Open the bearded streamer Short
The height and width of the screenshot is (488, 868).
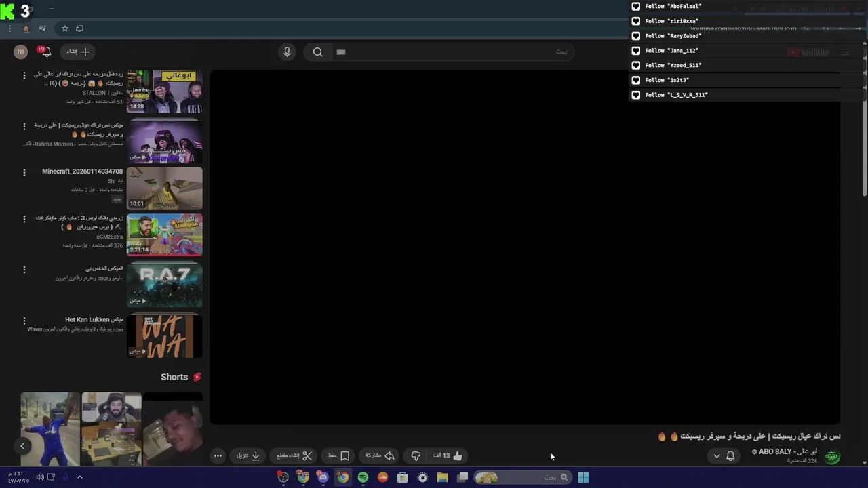point(112,430)
